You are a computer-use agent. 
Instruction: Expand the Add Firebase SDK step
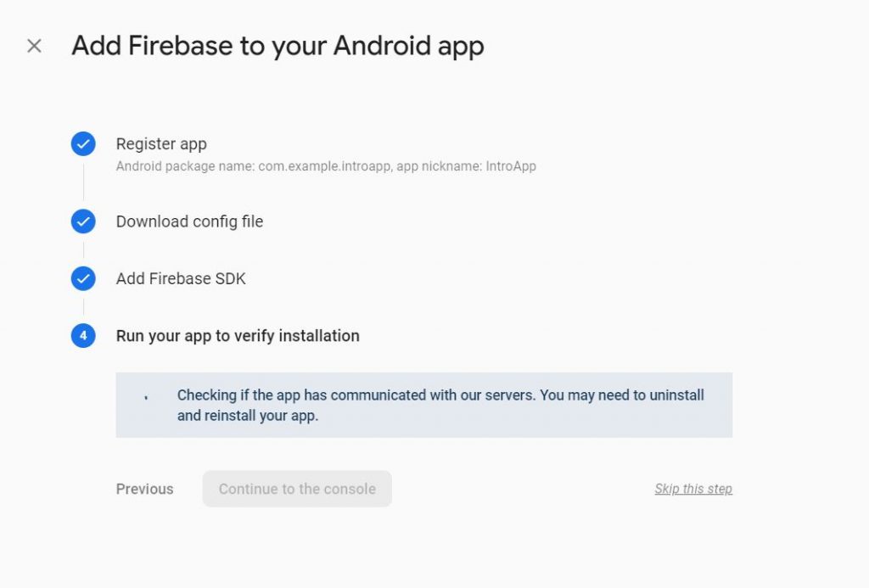point(181,278)
